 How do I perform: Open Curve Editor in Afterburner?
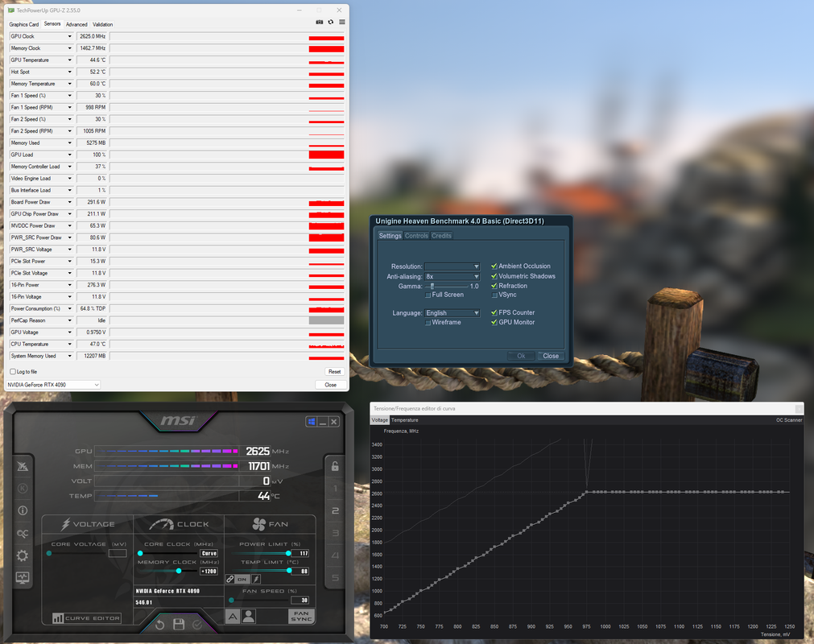[87, 618]
